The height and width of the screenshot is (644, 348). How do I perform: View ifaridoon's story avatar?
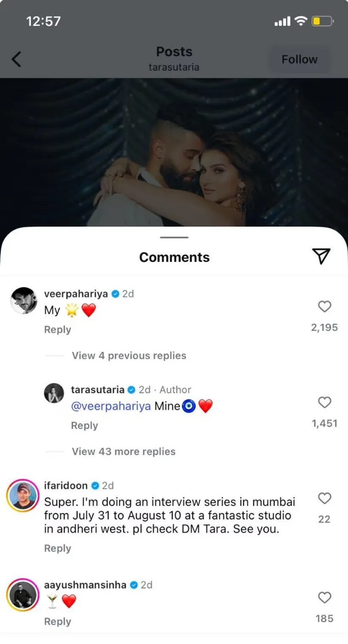23,495
